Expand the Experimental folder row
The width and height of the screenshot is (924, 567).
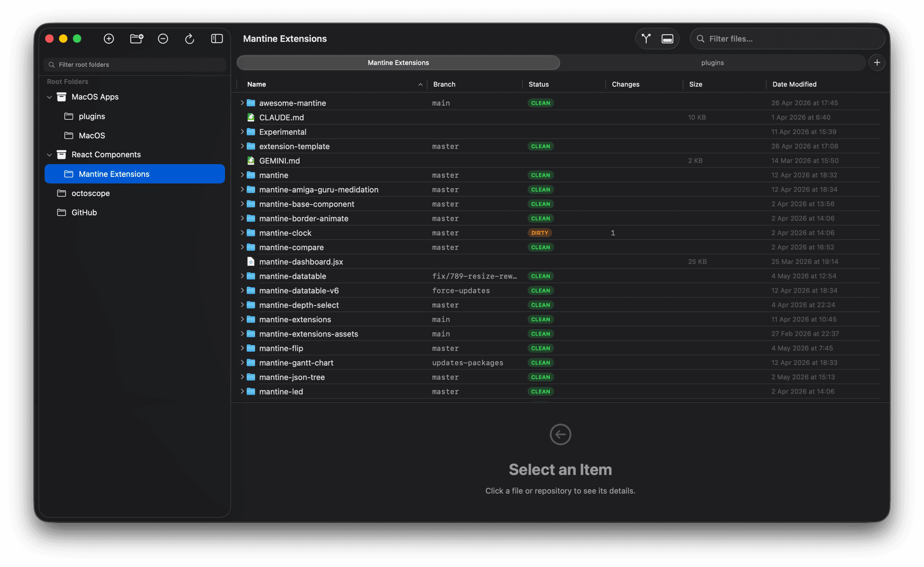[242, 132]
